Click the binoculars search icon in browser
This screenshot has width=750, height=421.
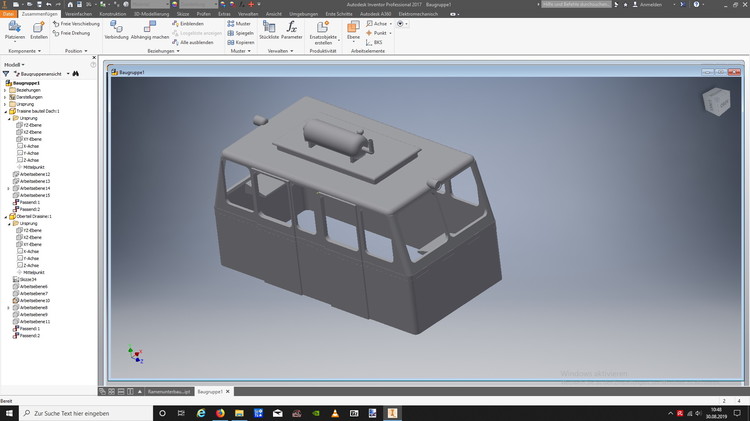(75, 73)
